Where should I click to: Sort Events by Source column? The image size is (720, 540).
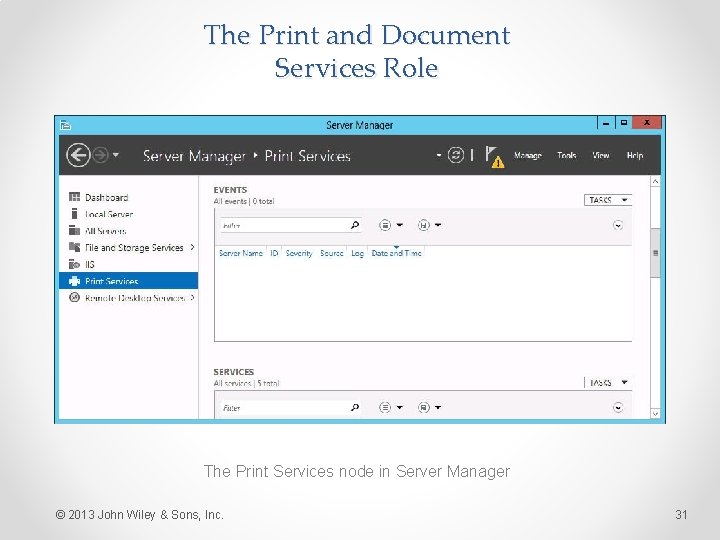pyautogui.click(x=332, y=253)
